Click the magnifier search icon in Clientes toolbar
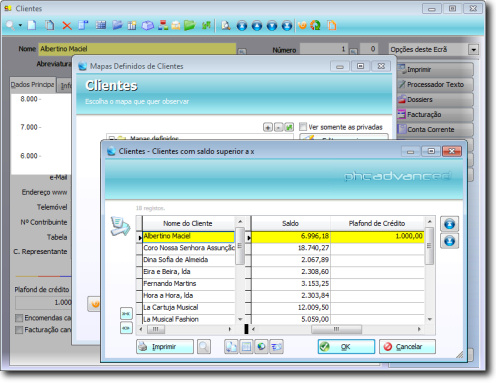Viewport: 496px width, 383px height. click(10, 25)
